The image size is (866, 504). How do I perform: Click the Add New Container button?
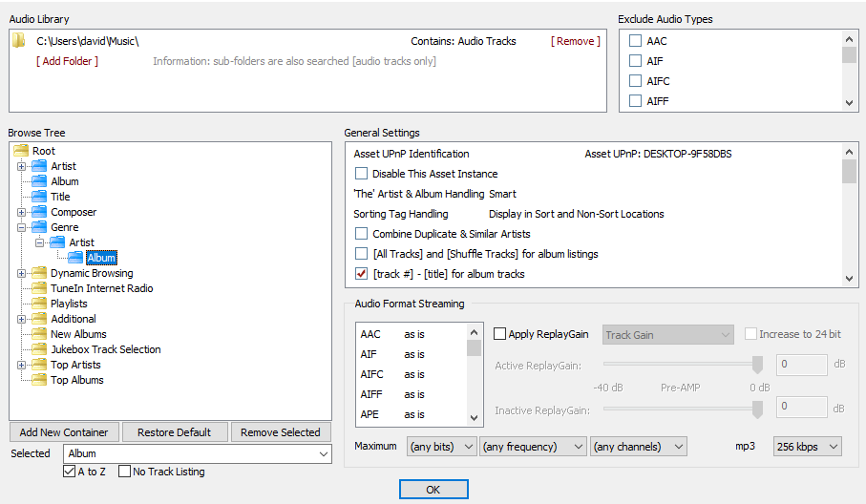pyautogui.click(x=64, y=432)
